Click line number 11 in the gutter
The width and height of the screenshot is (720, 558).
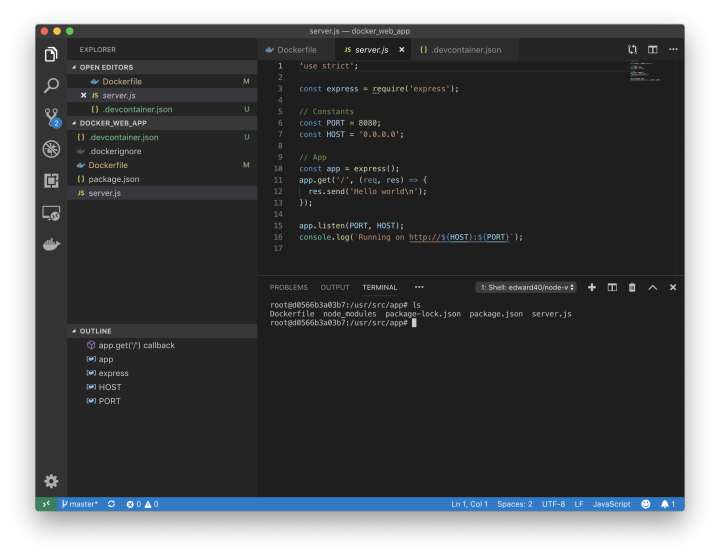[278, 180]
